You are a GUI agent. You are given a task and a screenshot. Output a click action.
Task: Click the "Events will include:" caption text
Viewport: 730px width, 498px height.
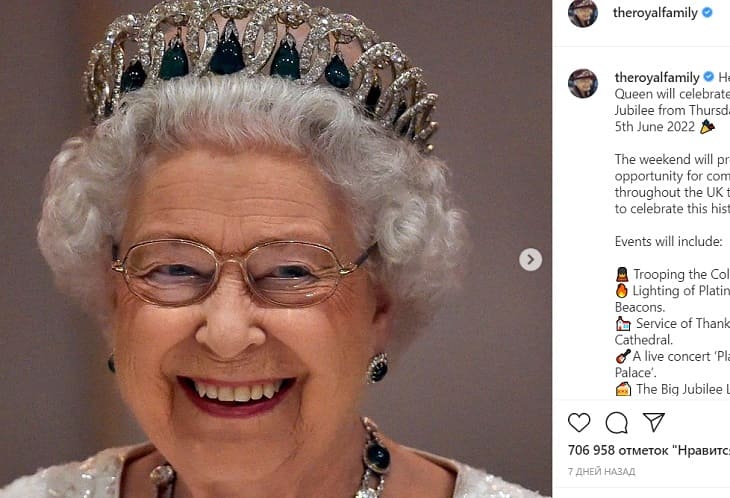667,241
